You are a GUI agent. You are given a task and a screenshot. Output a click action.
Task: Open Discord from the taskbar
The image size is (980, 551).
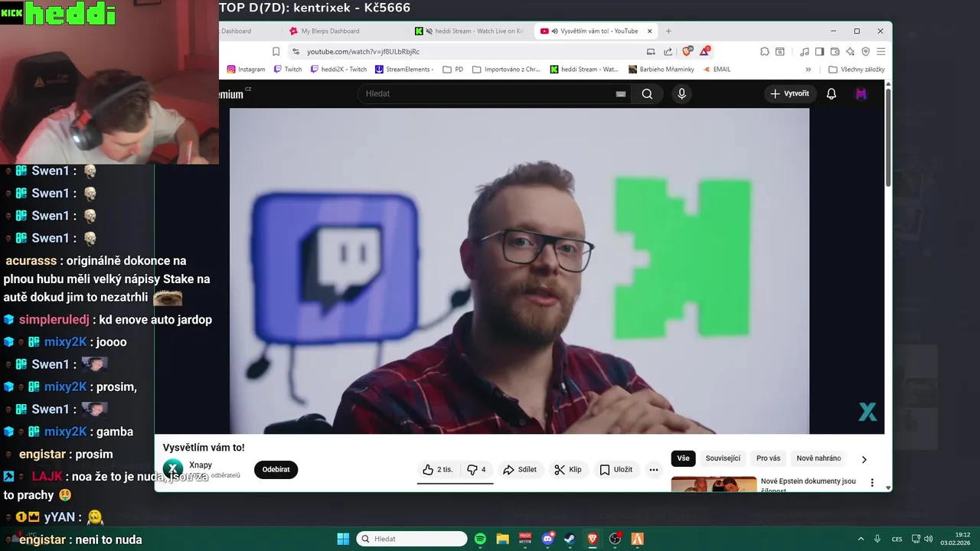pos(547,539)
